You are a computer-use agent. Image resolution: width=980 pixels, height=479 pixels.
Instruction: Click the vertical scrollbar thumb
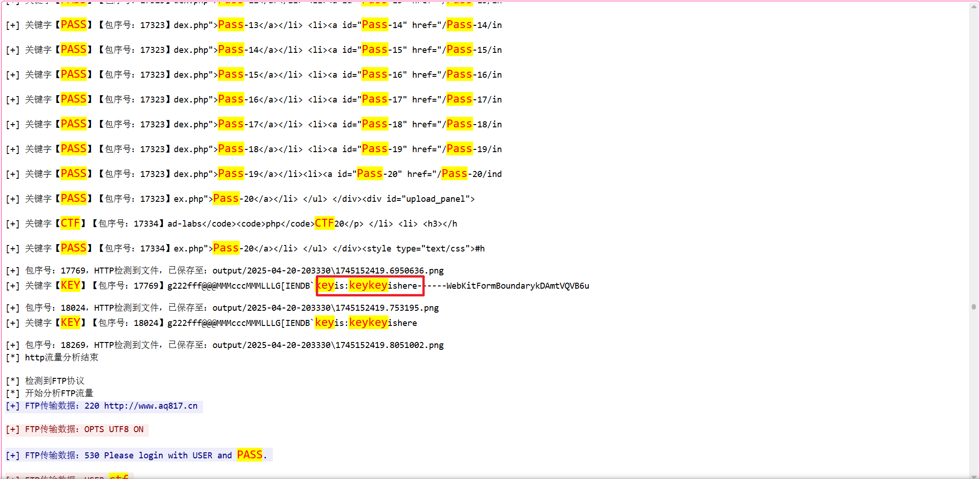(974, 307)
